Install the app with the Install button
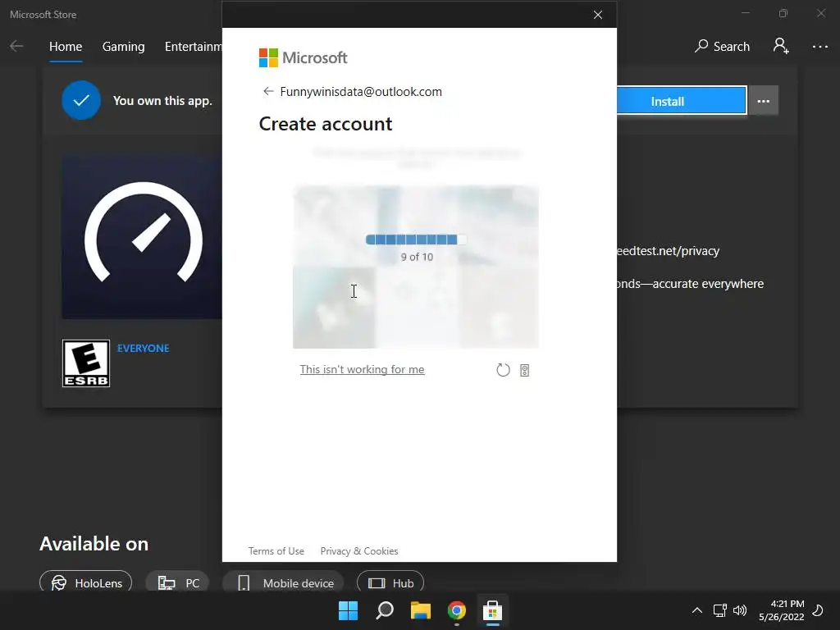This screenshot has height=630, width=840. coord(682,100)
